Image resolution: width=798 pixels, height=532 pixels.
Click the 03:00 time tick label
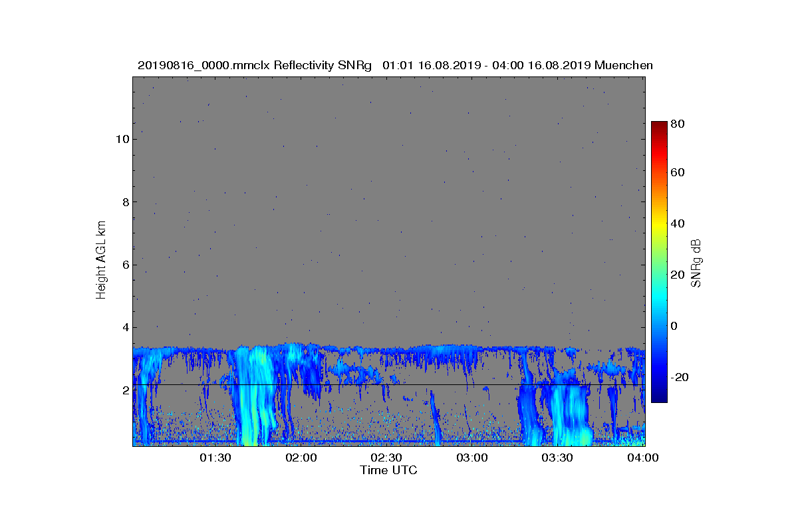pyautogui.click(x=473, y=458)
